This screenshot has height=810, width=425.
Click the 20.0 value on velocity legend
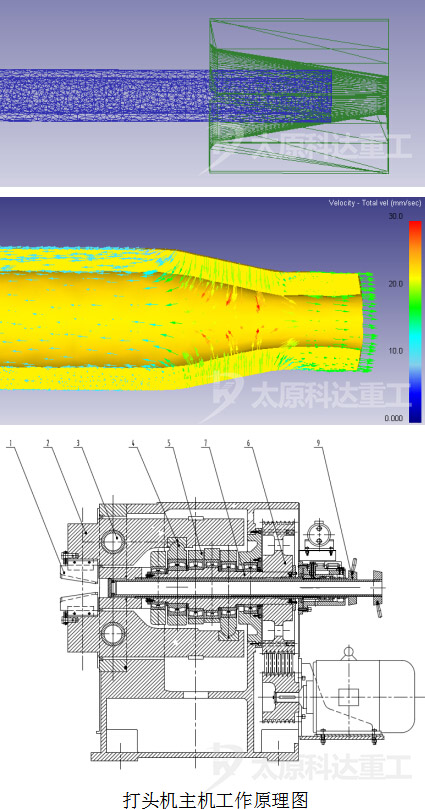395,284
